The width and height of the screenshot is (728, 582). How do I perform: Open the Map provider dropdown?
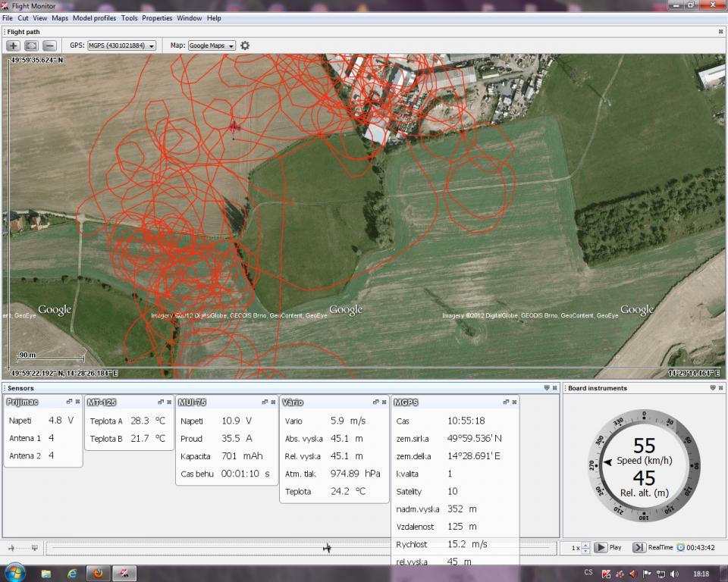(x=212, y=45)
